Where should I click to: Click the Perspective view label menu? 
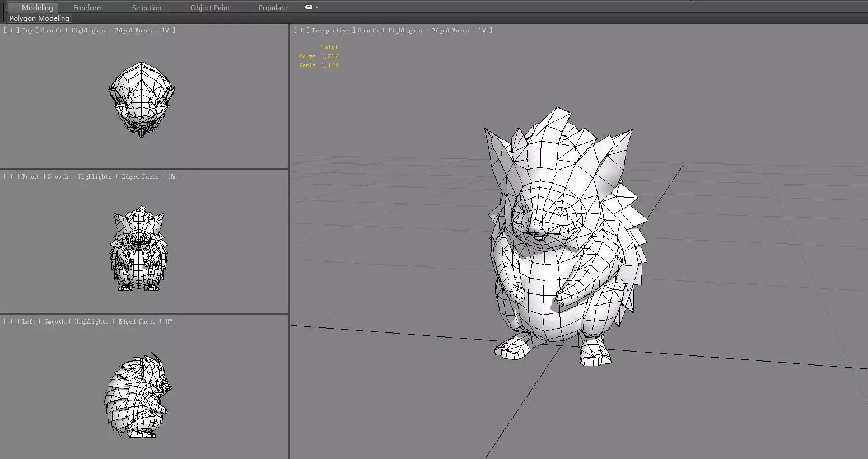coord(330,31)
